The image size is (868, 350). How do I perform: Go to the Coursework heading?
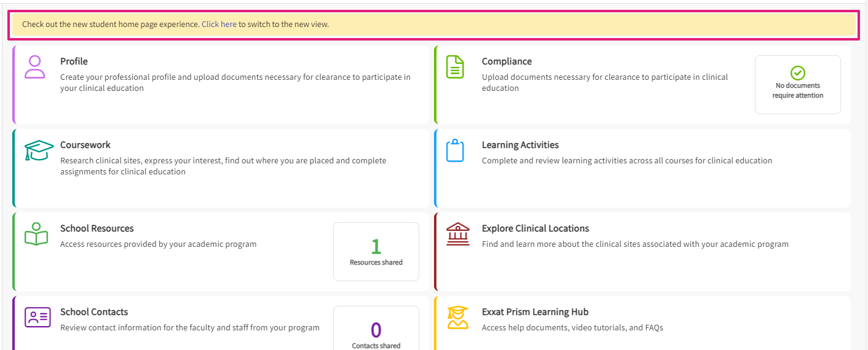85,145
